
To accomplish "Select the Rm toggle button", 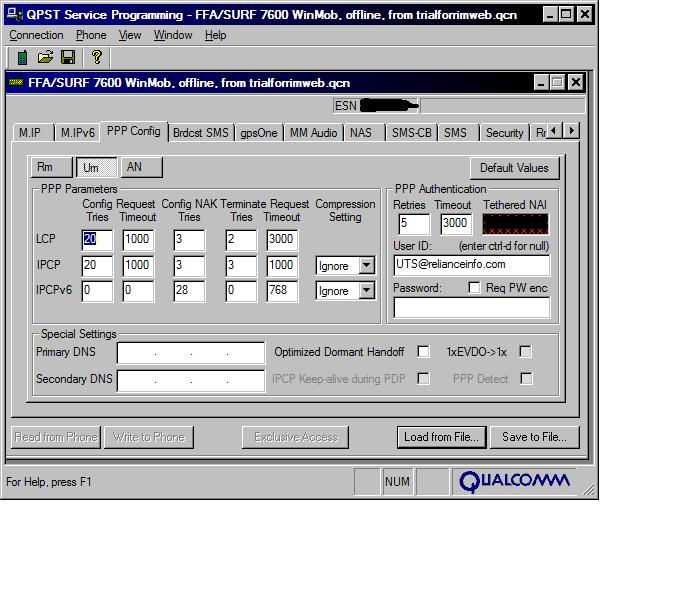I will pyautogui.click(x=52, y=167).
